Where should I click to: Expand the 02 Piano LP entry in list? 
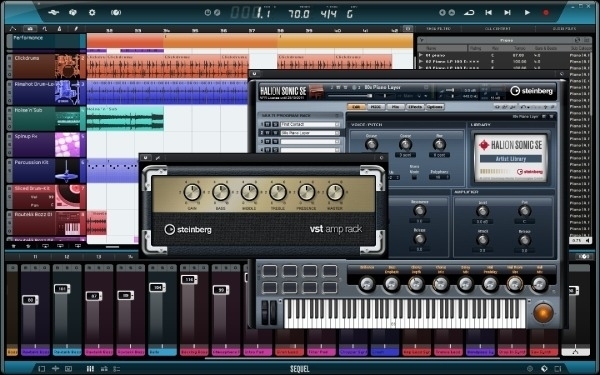421,61
